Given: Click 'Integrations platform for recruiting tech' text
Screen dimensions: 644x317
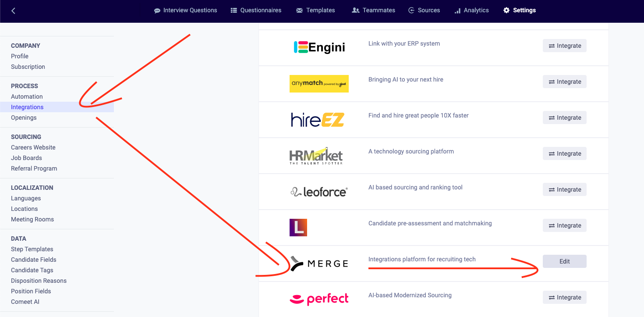Looking at the screenshot, I should click(422, 259).
